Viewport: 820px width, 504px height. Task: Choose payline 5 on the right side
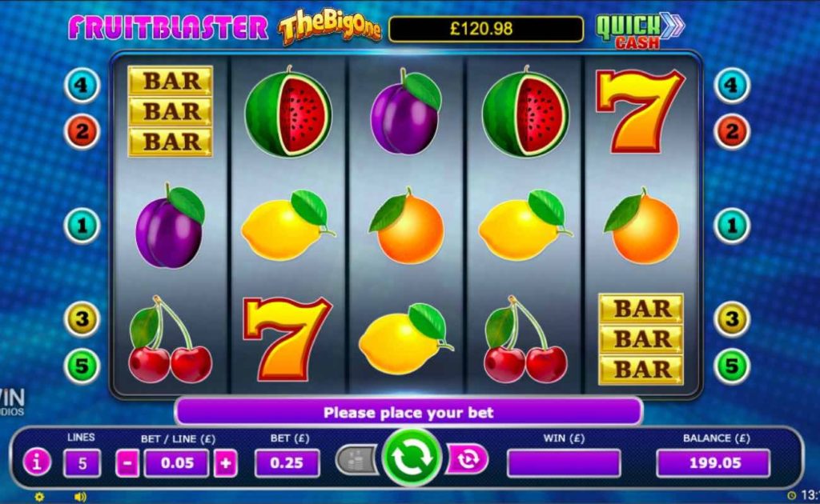pos(732,366)
